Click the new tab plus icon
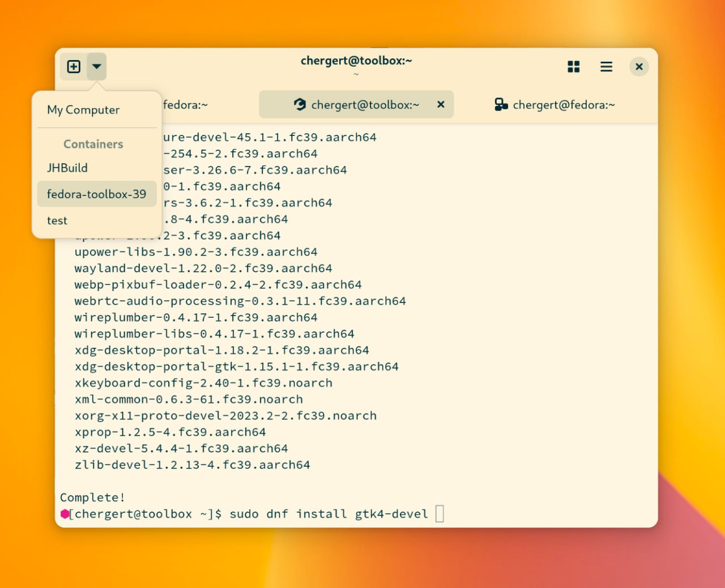The width and height of the screenshot is (725, 588). tap(74, 67)
